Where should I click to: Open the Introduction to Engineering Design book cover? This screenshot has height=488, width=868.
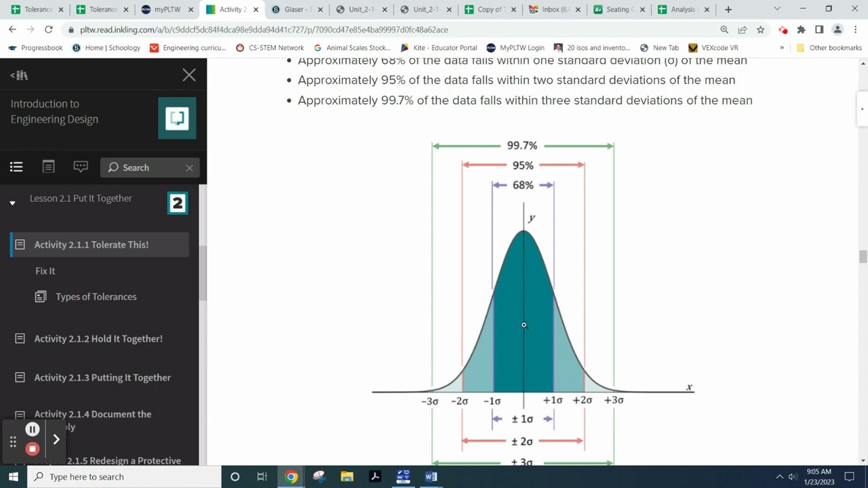tap(177, 118)
